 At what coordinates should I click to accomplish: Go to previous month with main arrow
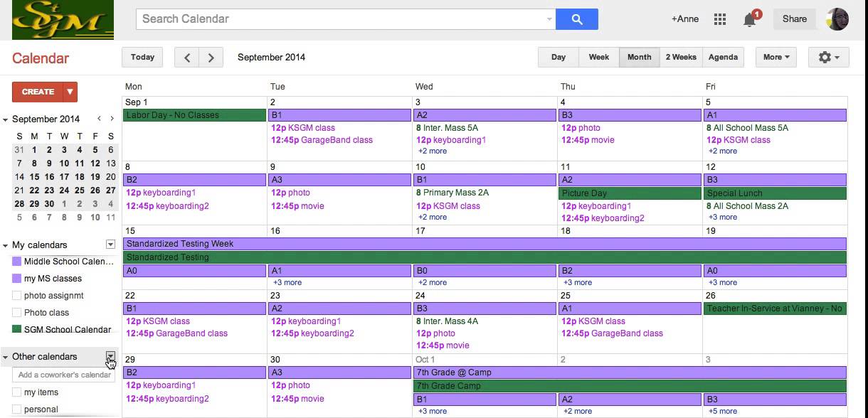tap(187, 58)
